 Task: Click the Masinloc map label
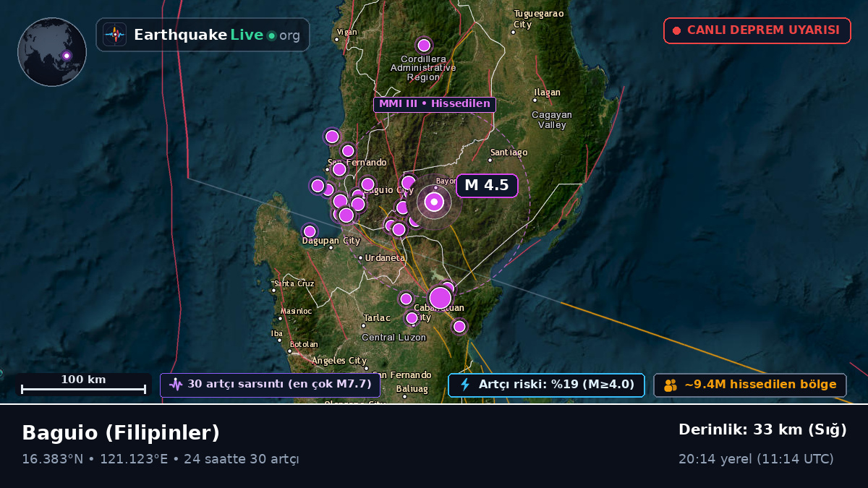(296, 311)
